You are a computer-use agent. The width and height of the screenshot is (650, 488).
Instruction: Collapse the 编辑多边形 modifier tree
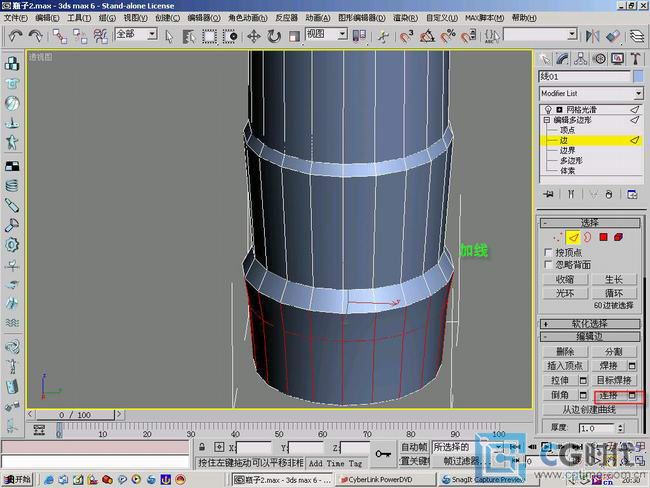546,120
